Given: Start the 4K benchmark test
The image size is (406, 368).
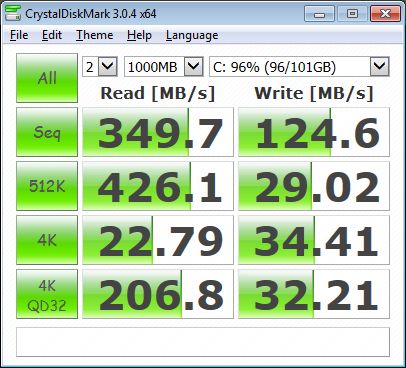Looking at the screenshot, I should (x=47, y=240).
